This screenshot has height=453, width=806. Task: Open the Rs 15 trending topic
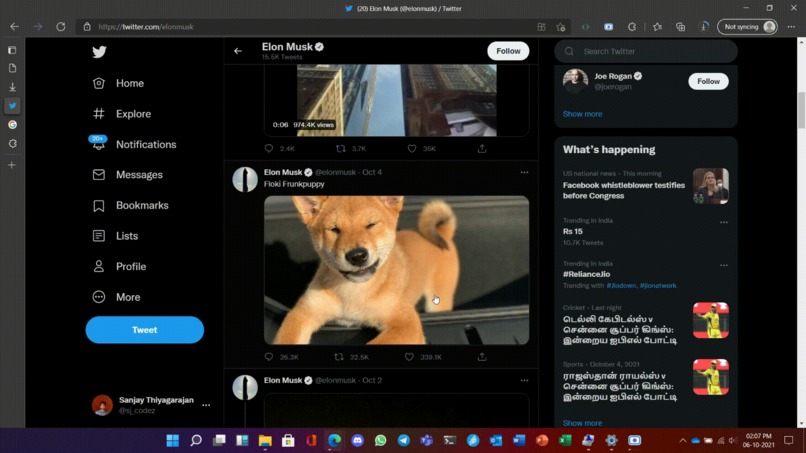(573, 231)
